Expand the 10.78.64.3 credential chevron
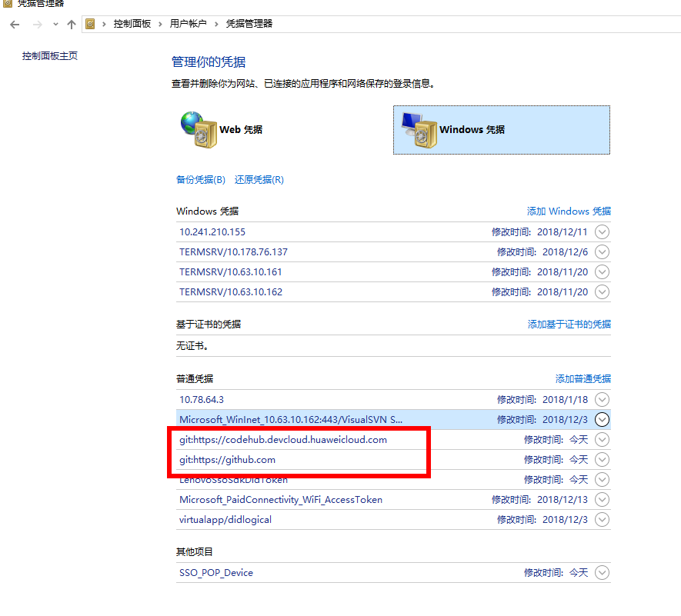This screenshot has width=681, height=616. pos(602,400)
